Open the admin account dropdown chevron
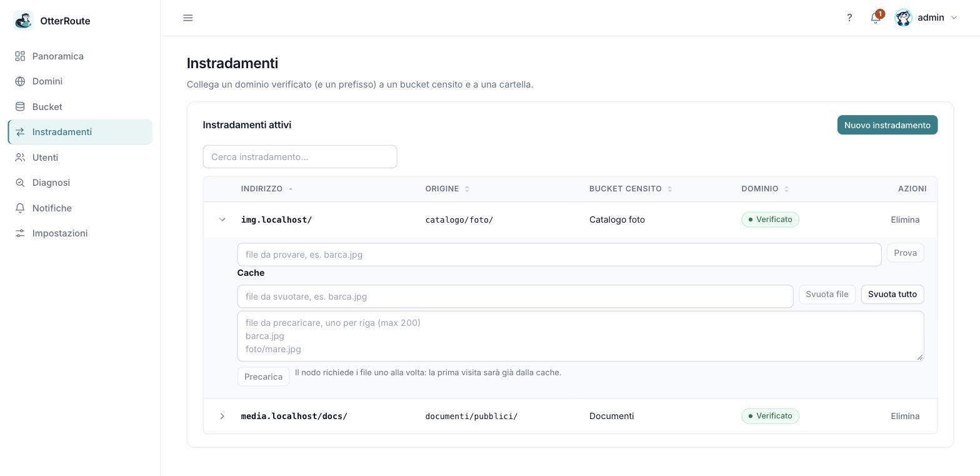The height and width of the screenshot is (476, 980). coord(954,18)
